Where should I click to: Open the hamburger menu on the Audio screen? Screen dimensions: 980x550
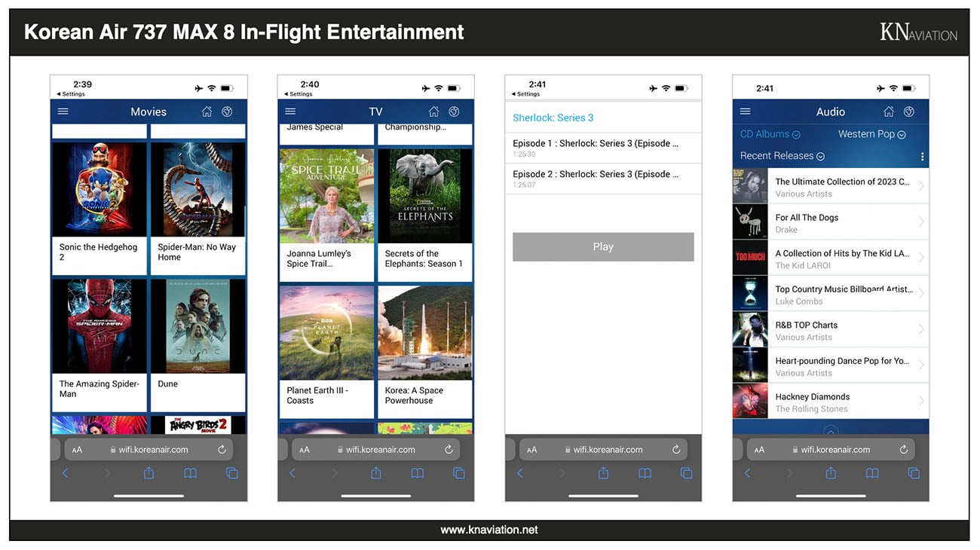click(x=746, y=112)
